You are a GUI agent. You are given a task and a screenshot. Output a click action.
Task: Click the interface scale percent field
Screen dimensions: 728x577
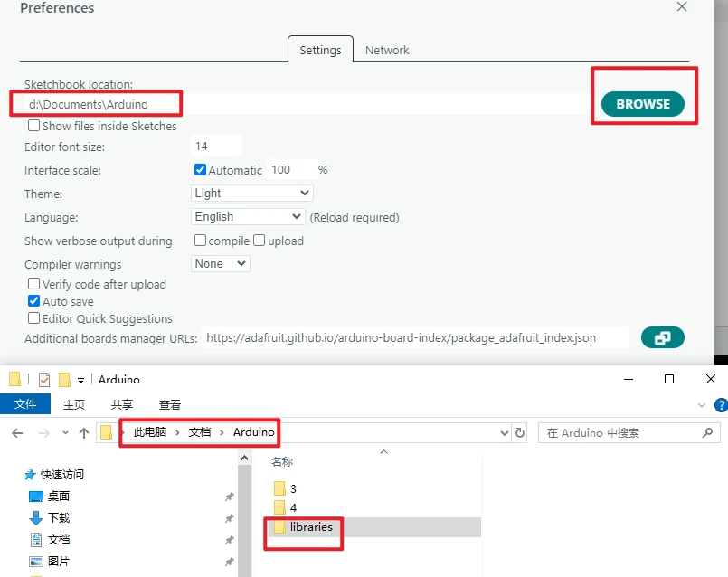coord(291,170)
